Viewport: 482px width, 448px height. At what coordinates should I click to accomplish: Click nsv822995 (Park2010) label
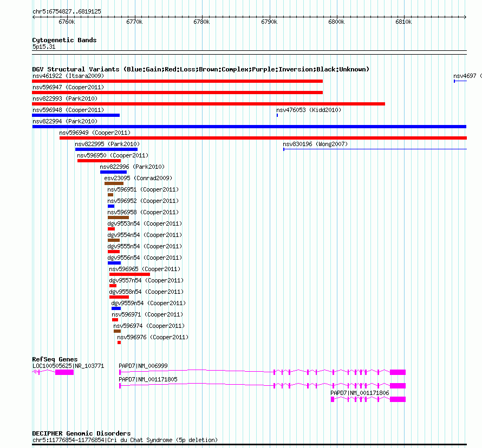(107, 144)
